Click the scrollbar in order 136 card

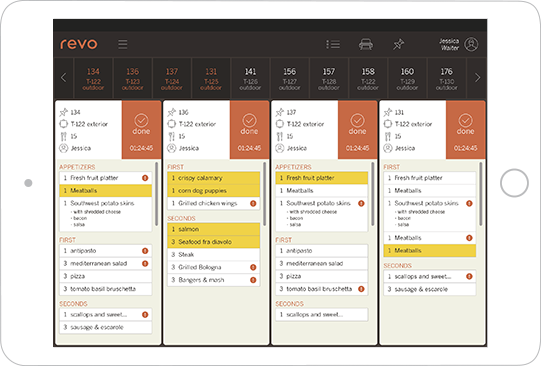click(x=265, y=194)
